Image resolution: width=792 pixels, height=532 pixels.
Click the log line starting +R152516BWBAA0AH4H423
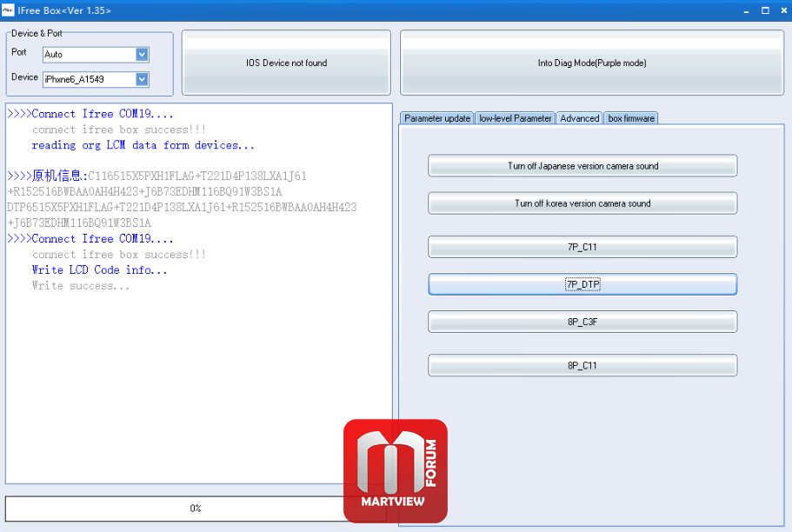click(145, 192)
